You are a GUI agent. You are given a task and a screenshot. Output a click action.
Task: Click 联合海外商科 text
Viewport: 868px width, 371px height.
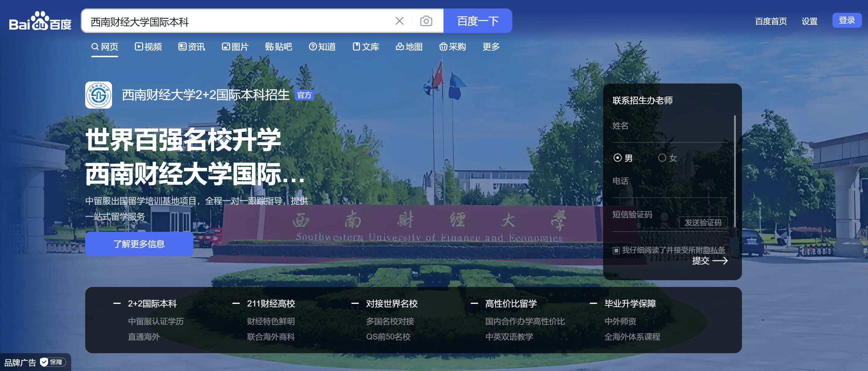click(270, 337)
